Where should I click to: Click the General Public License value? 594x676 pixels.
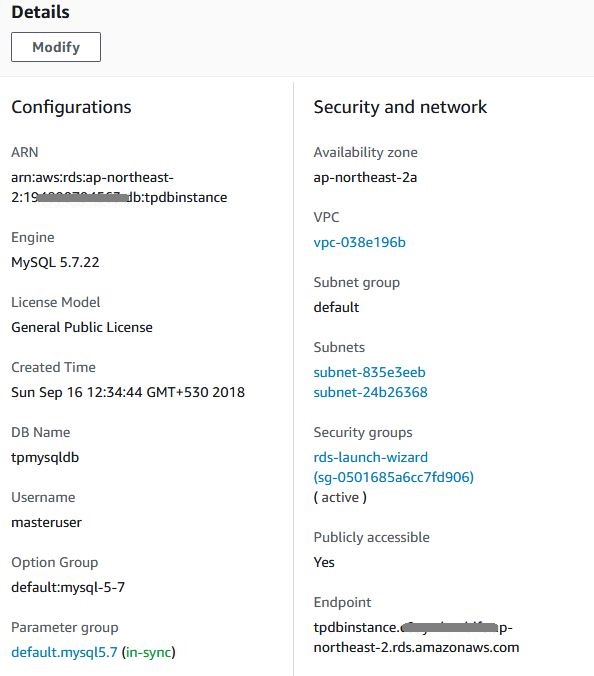(82, 327)
